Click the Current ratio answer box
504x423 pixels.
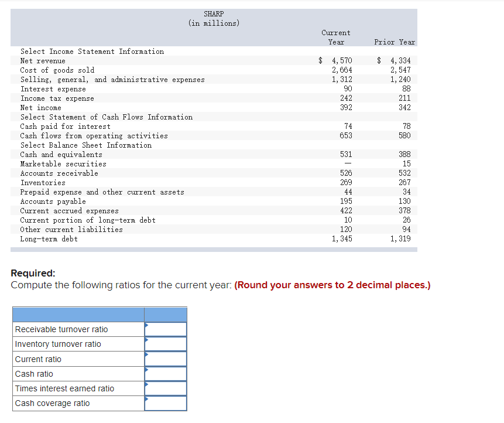point(166,359)
